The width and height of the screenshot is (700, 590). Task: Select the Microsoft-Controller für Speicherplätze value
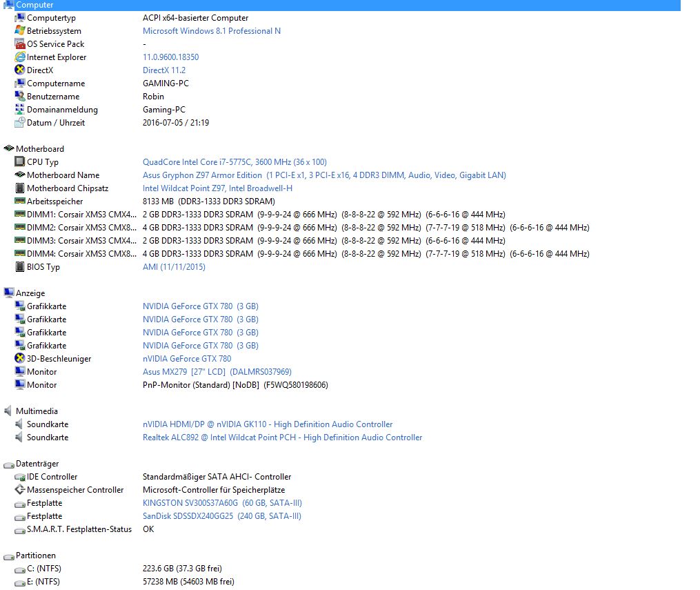point(213,489)
